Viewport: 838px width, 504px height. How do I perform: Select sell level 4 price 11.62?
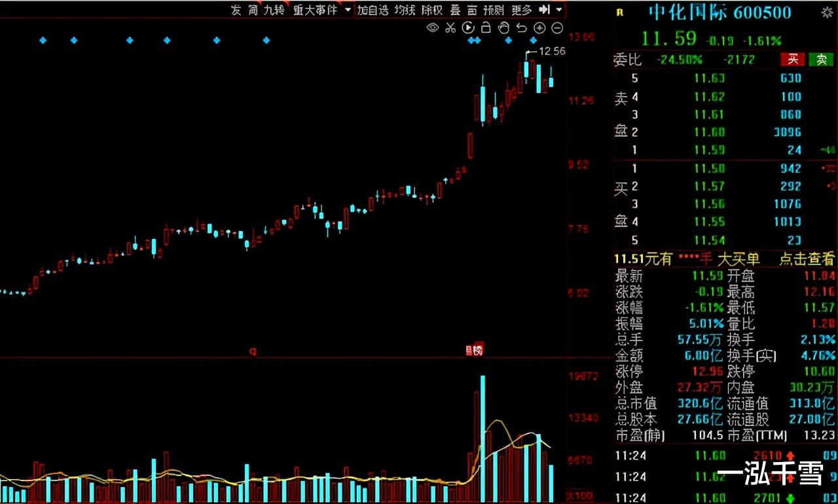(x=710, y=97)
